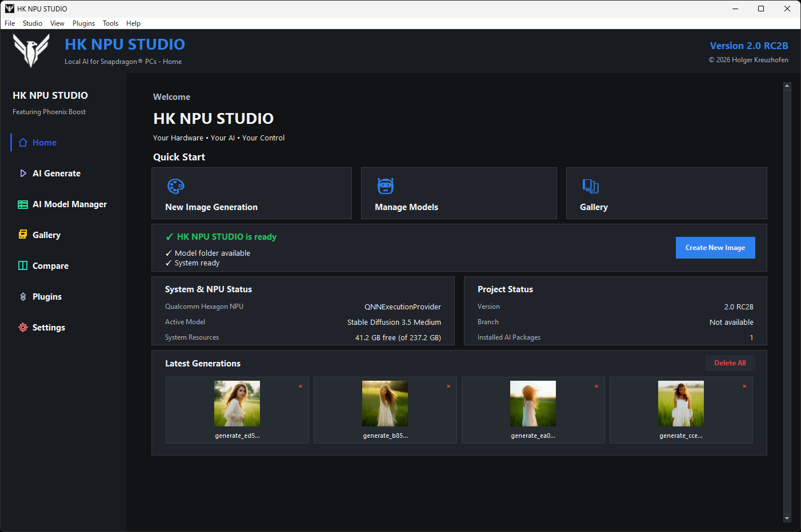Click the Installed AI Packages label
Image resolution: width=801 pixels, height=532 pixels.
tap(509, 338)
